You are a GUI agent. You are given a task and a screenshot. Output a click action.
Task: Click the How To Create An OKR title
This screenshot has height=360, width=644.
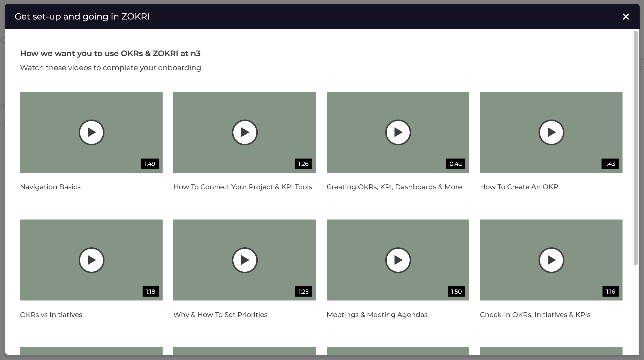(x=519, y=187)
